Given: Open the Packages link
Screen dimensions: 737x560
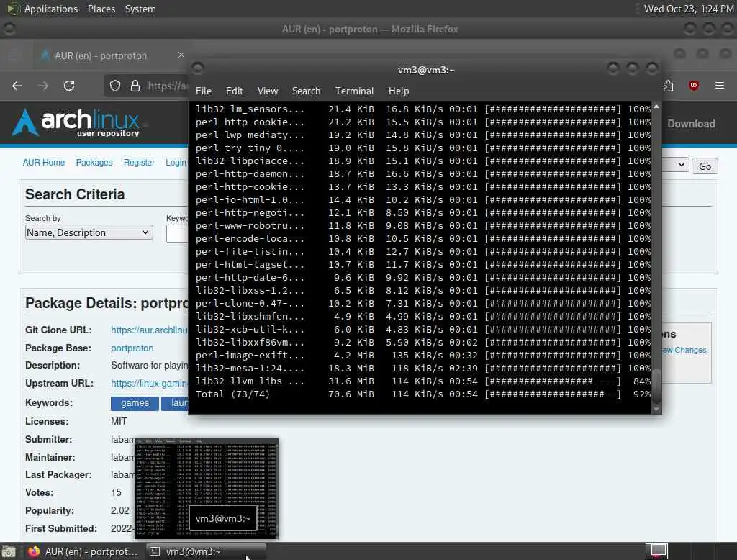Looking at the screenshot, I should pyautogui.click(x=94, y=163).
